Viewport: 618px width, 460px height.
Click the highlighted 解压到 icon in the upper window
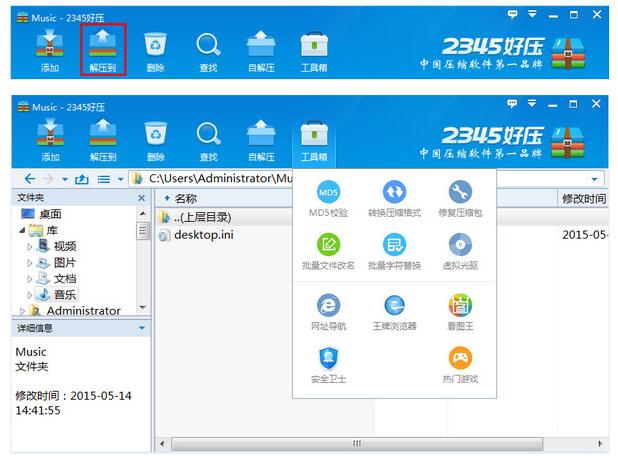click(x=103, y=50)
